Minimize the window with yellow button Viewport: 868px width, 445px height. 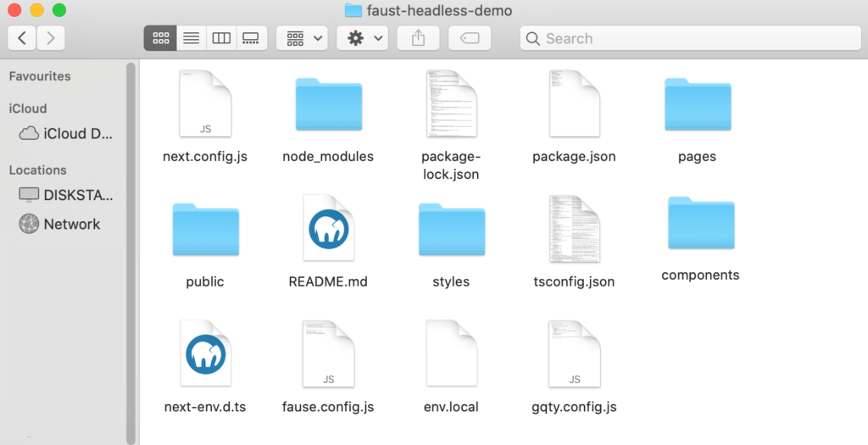36,10
